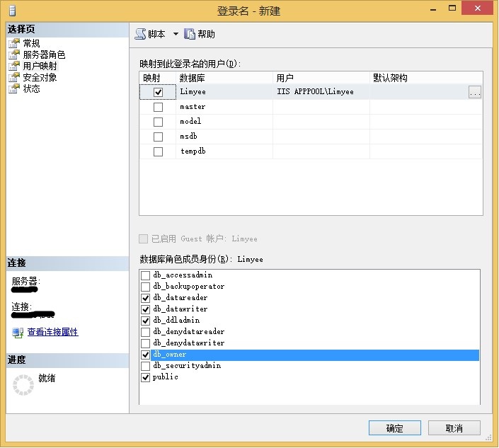Click the 用户 column header
Image resolution: width=499 pixels, height=448 pixels.
(x=322, y=78)
